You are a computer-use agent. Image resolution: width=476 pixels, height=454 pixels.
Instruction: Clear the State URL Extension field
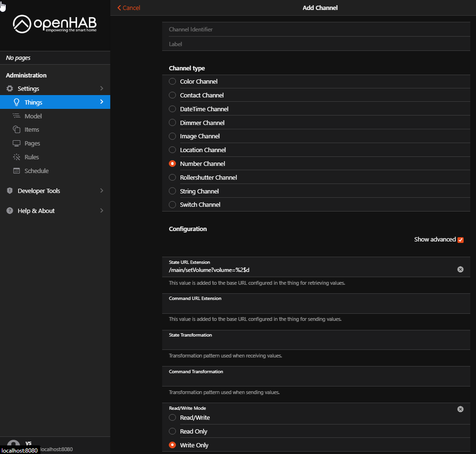click(x=460, y=269)
